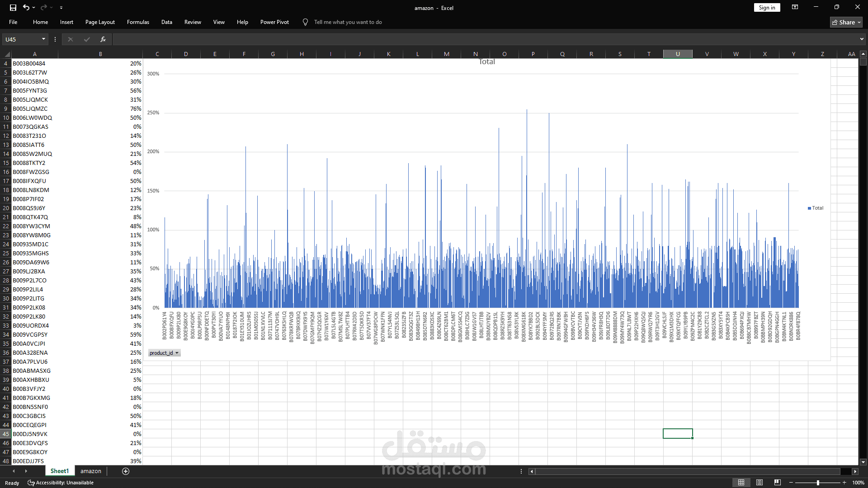Open Ribbon Display Options
Screen dimensions: 868x488
pos(795,7)
